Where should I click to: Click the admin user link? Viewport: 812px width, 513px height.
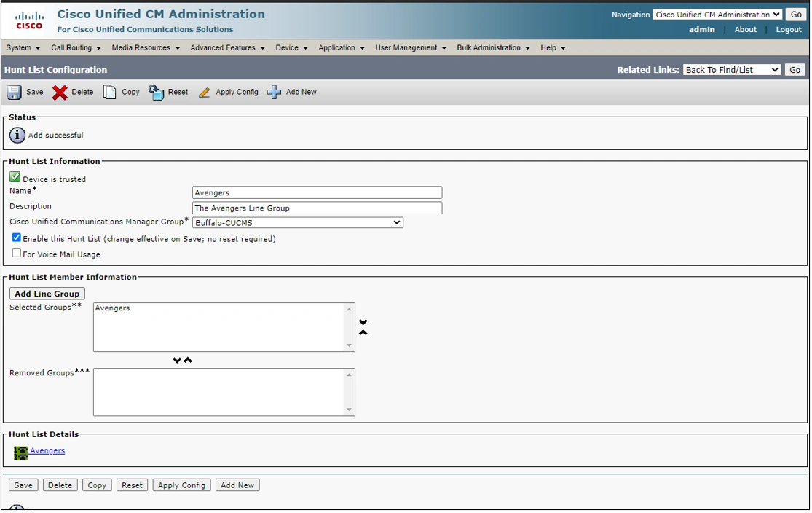pos(702,30)
